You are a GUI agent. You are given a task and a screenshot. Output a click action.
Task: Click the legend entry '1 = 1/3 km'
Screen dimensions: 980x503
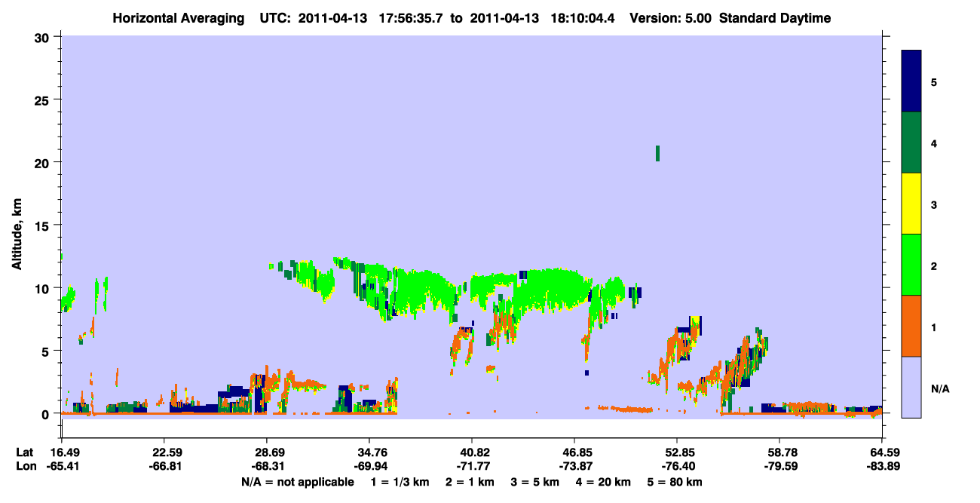pyautogui.click(x=401, y=481)
